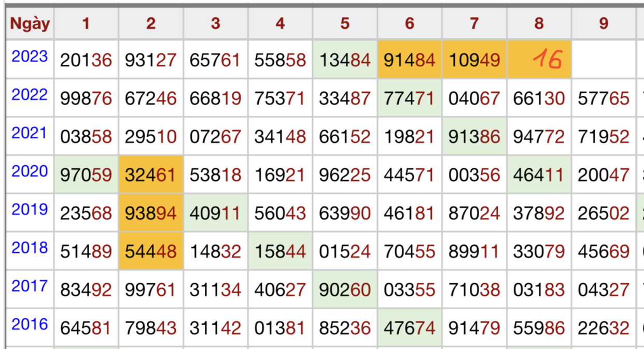Screen dimensions: 644x349
Task: Select the 2016 year link
Action: point(30,325)
